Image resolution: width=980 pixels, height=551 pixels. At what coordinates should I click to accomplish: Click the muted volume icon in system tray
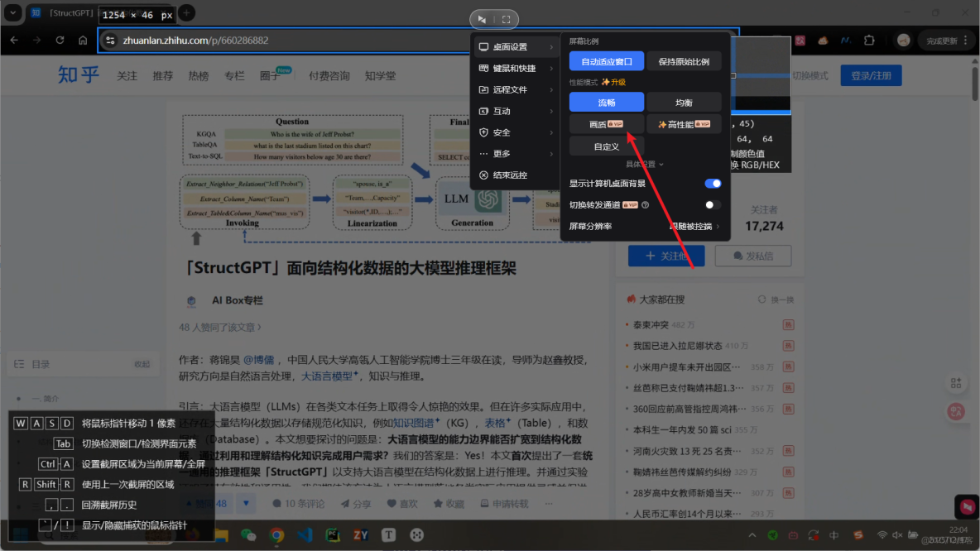click(x=897, y=535)
